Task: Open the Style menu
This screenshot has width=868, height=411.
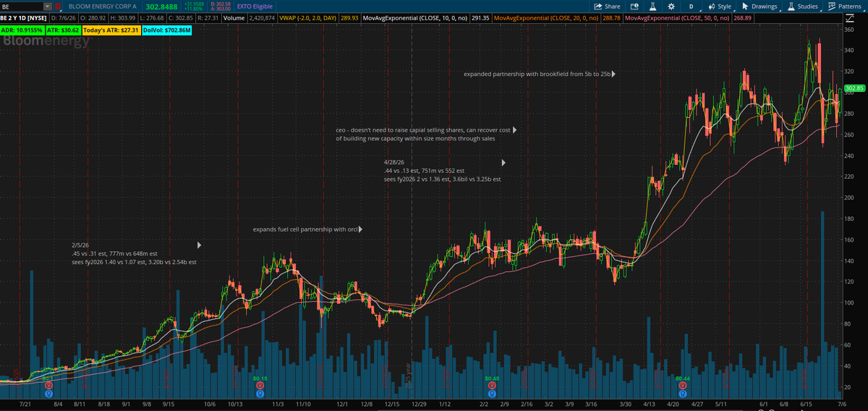Action: 719,6
